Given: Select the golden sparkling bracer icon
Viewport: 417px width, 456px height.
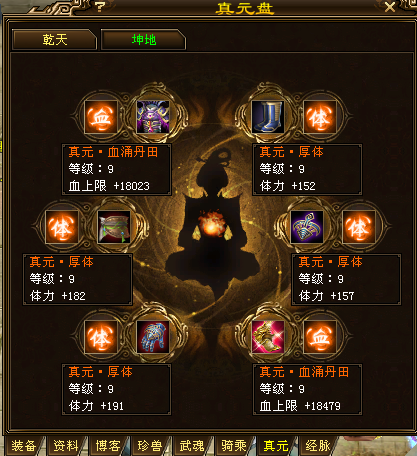Looking at the screenshot, I should tap(267, 337).
